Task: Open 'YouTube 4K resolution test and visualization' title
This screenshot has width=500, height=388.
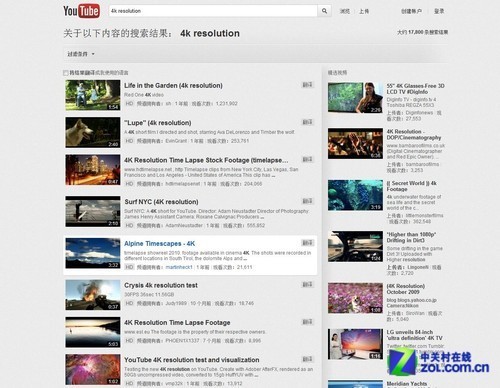Action: pos(192,360)
